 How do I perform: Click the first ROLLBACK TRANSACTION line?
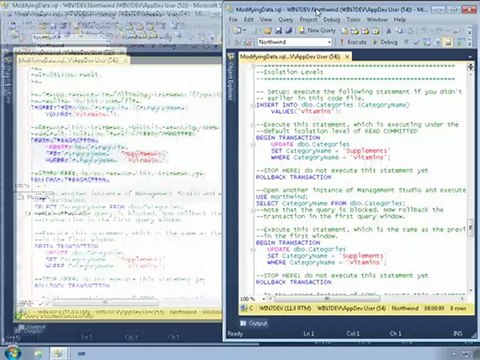click(x=294, y=177)
